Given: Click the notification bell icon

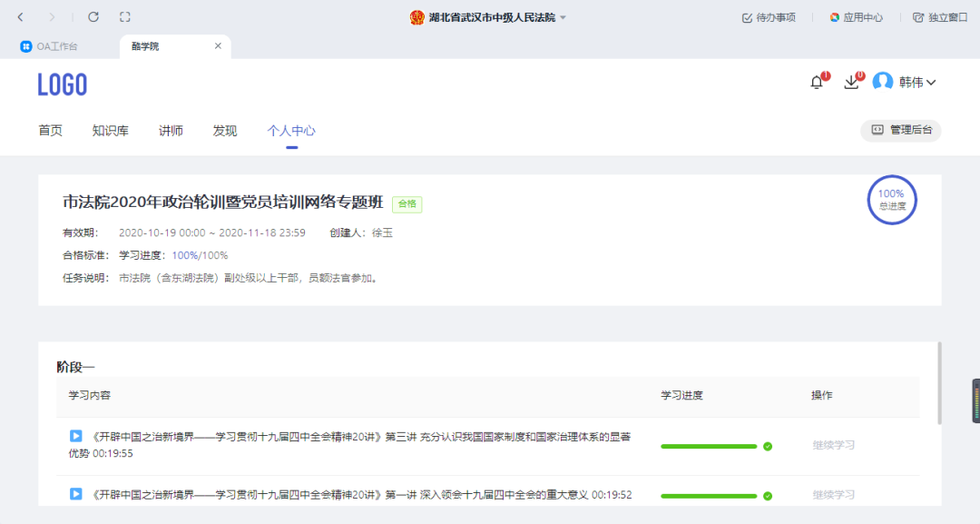Looking at the screenshot, I should point(816,81).
